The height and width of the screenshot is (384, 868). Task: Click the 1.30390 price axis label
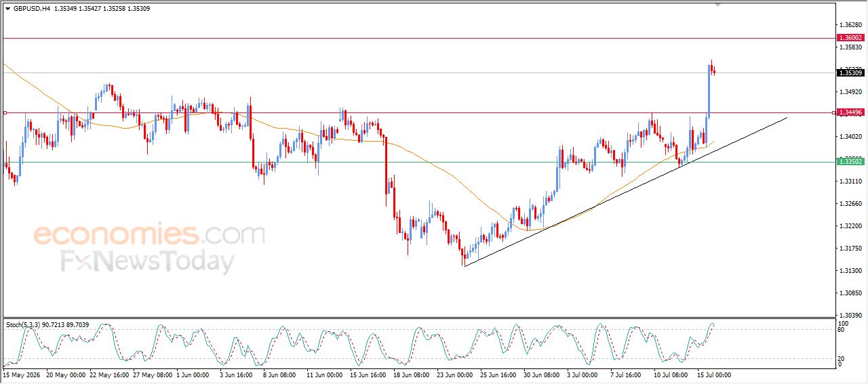(x=850, y=316)
